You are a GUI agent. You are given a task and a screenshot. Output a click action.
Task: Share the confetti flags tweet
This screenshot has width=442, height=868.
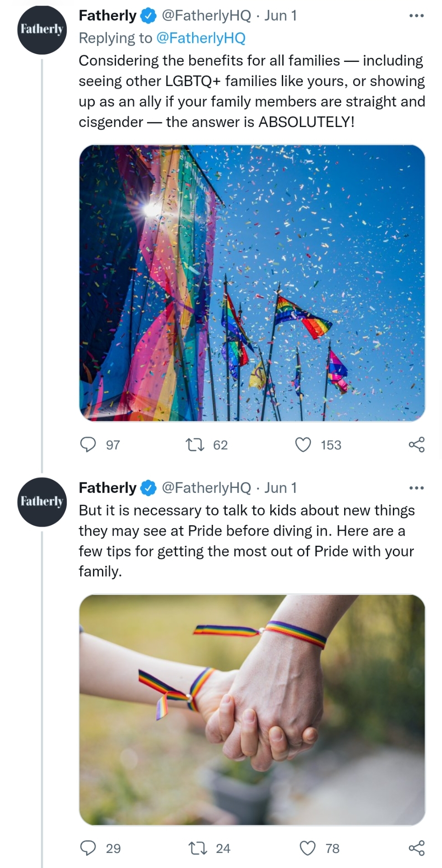pos(417,444)
